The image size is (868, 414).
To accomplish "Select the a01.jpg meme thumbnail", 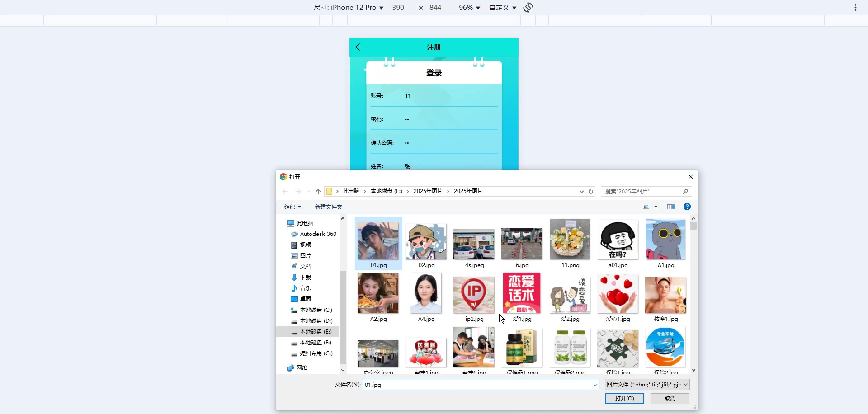I will [618, 240].
